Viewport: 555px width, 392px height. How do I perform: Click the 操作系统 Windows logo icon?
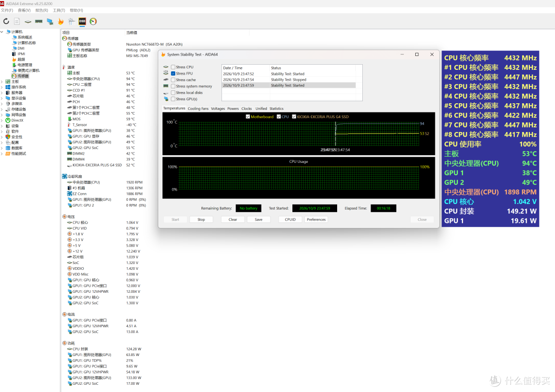[x=8, y=87]
